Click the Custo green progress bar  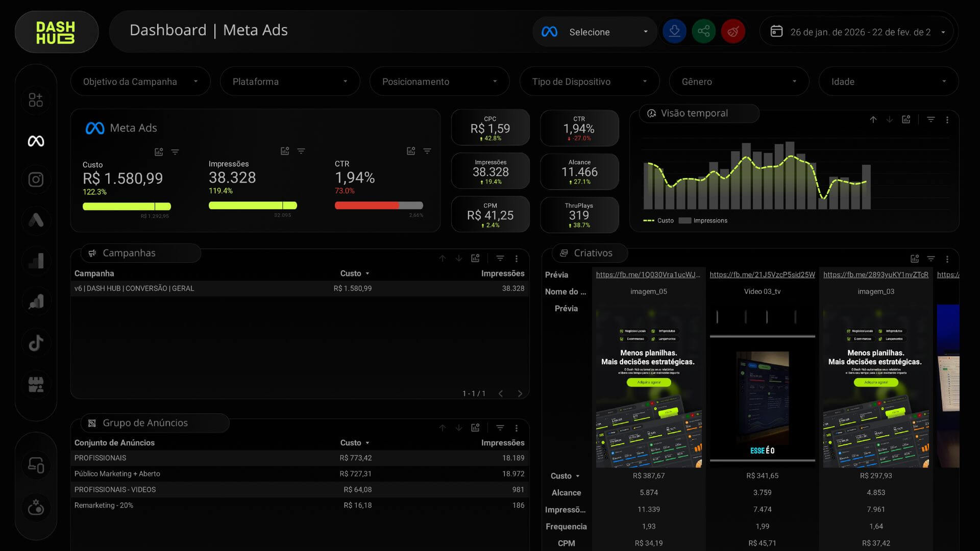click(127, 207)
